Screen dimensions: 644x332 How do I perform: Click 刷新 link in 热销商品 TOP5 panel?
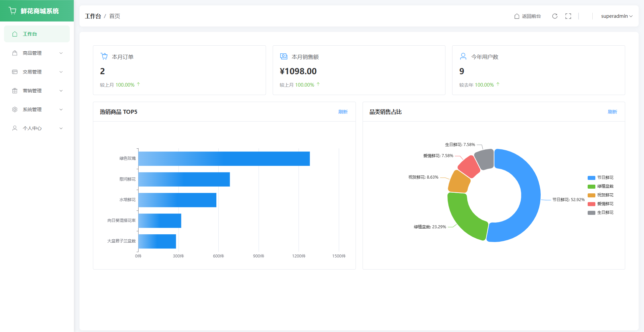point(343,112)
